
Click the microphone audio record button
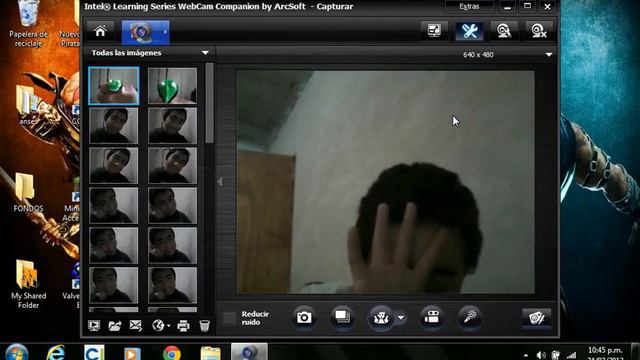pyautogui.click(x=470, y=317)
